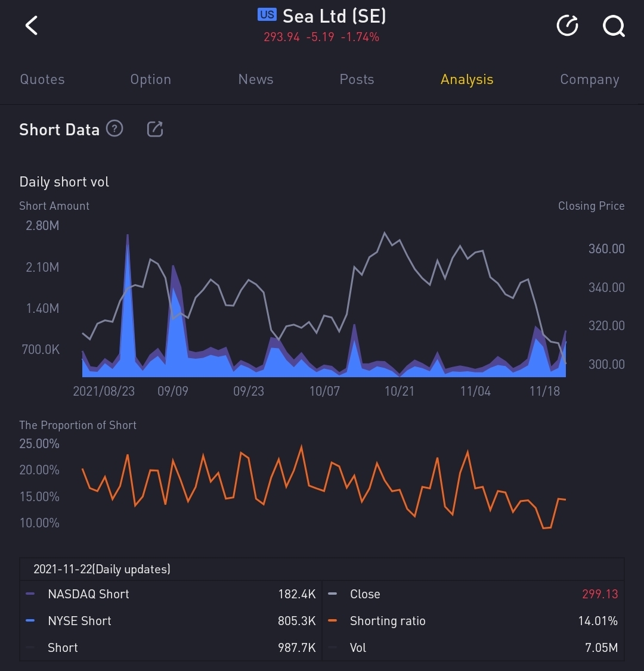Open the search magnifier icon
Viewport: 644px width, 671px height.
tap(613, 26)
